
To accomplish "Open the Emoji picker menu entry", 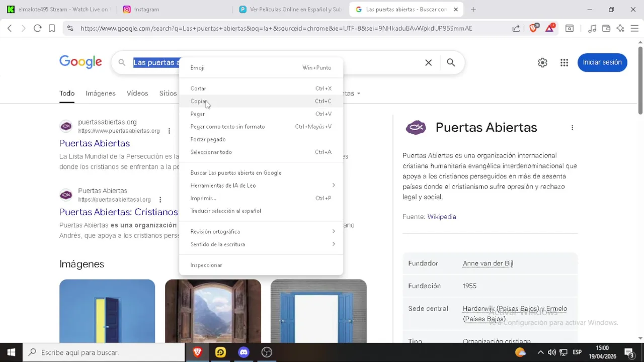I will [x=261, y=68].
